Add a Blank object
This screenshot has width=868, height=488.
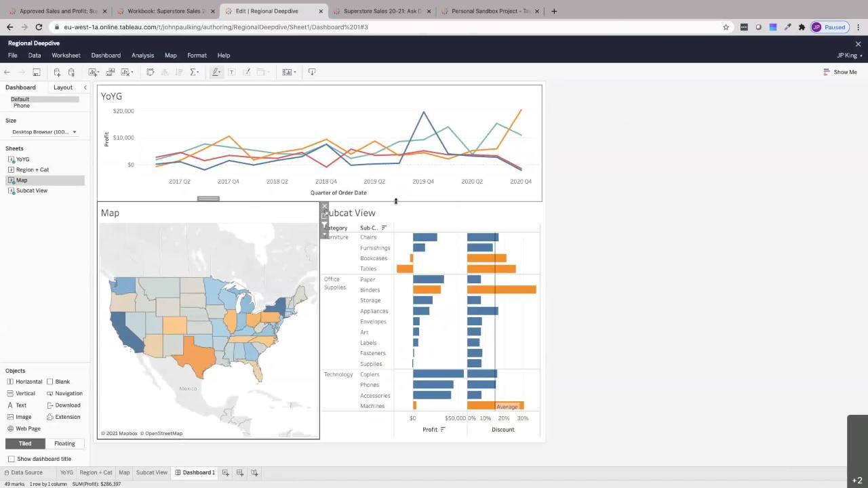pos(58,382)
